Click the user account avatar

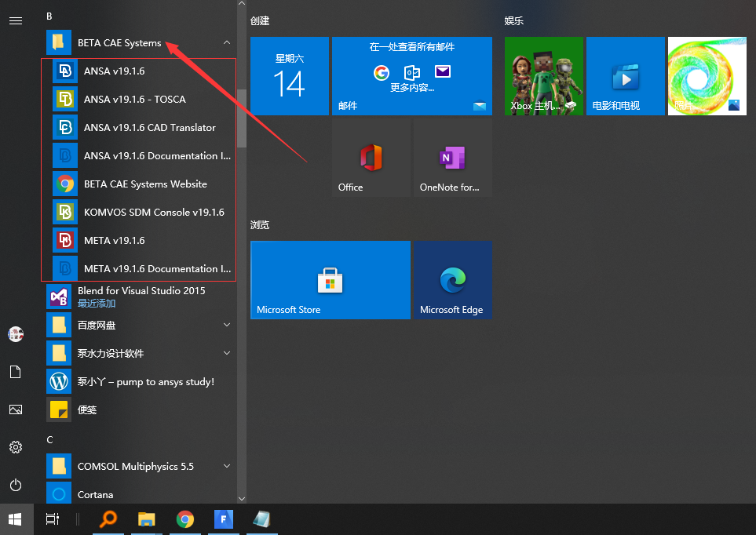(16, 334)
